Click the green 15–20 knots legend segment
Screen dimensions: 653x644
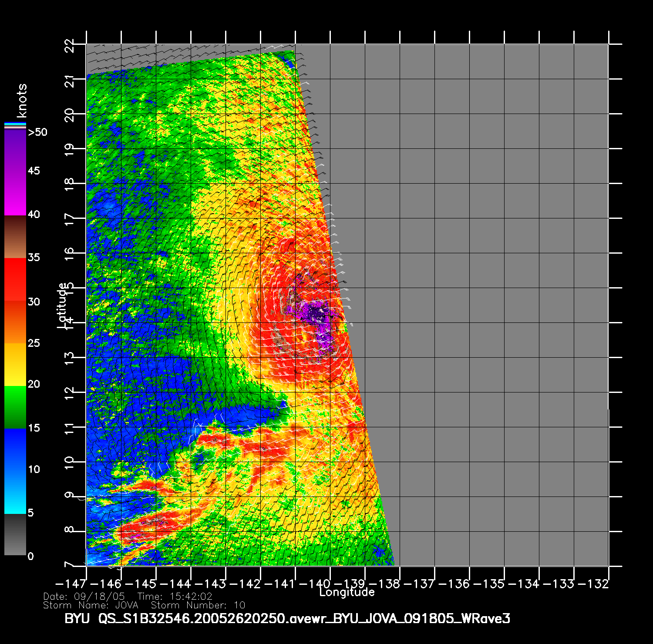point(15,407)
